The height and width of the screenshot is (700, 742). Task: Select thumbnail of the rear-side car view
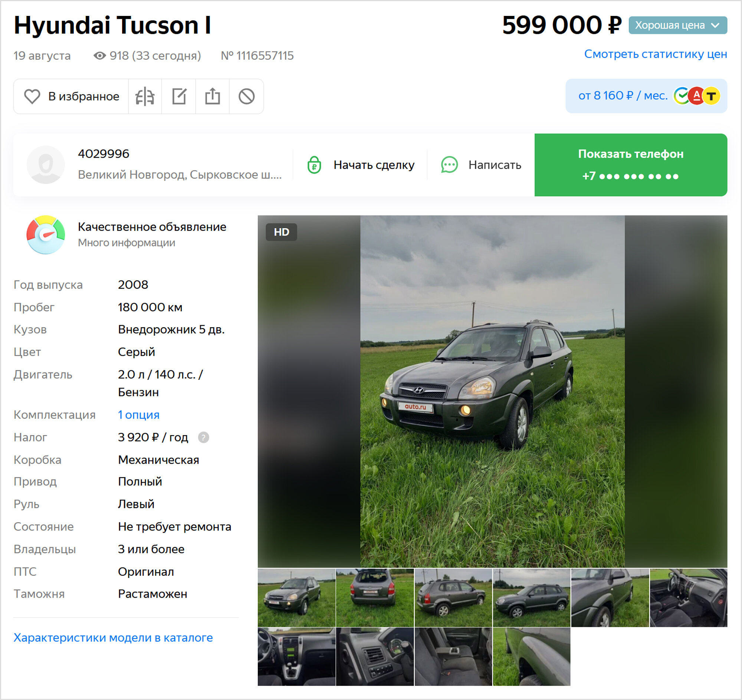click(x=453, y=598)
